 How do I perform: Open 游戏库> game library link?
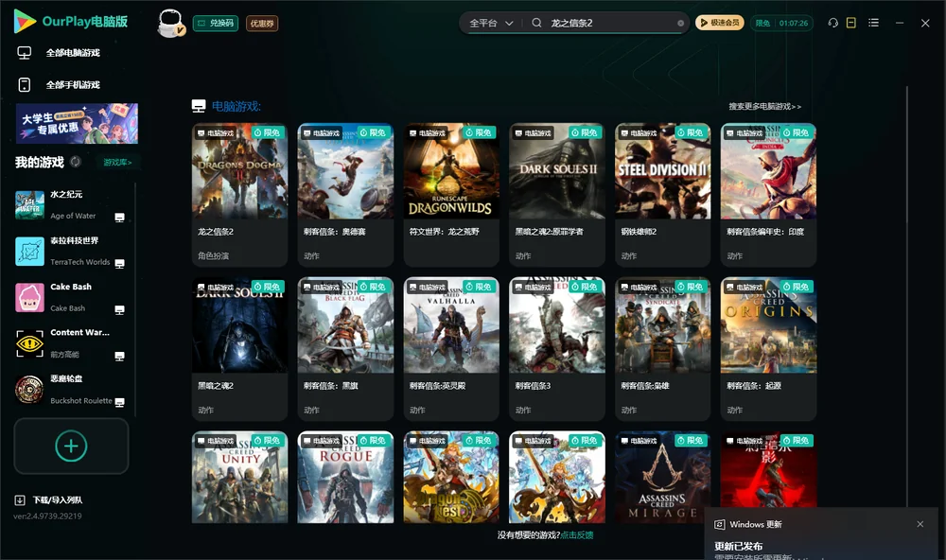click(x=117, y=163)
